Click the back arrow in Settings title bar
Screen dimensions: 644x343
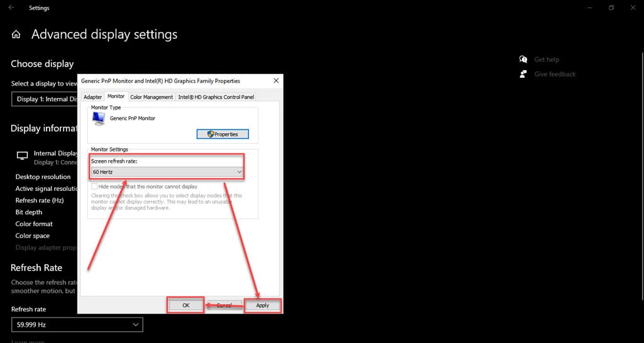[11, 8]
